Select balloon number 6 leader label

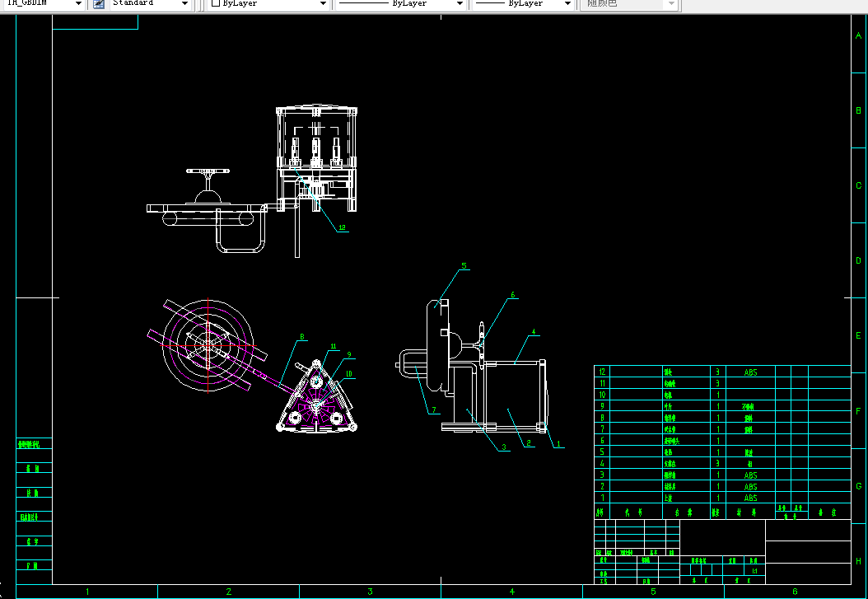(x=512, y=295)
